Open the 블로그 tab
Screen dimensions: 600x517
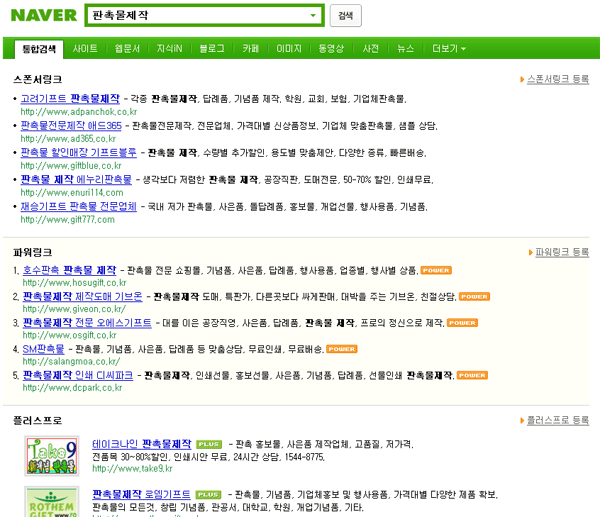[212, 49]
